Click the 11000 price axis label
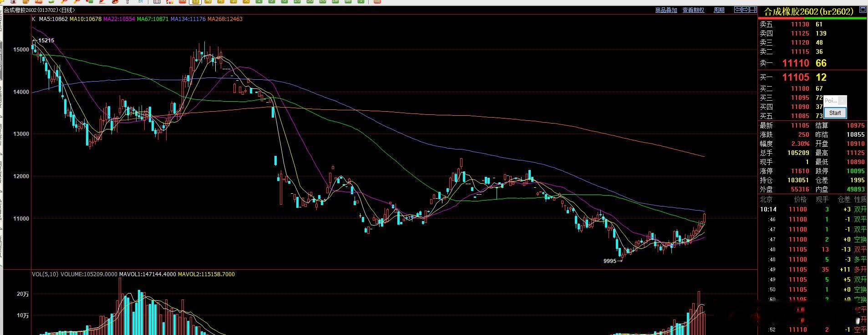 [x=21, y=219]
